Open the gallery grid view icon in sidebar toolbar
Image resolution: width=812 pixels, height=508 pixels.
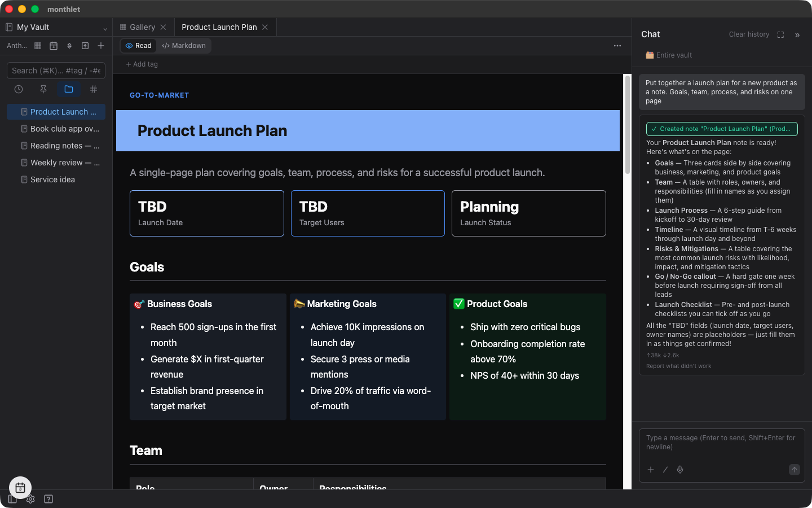pyautogui.click(x=38, y=46)
